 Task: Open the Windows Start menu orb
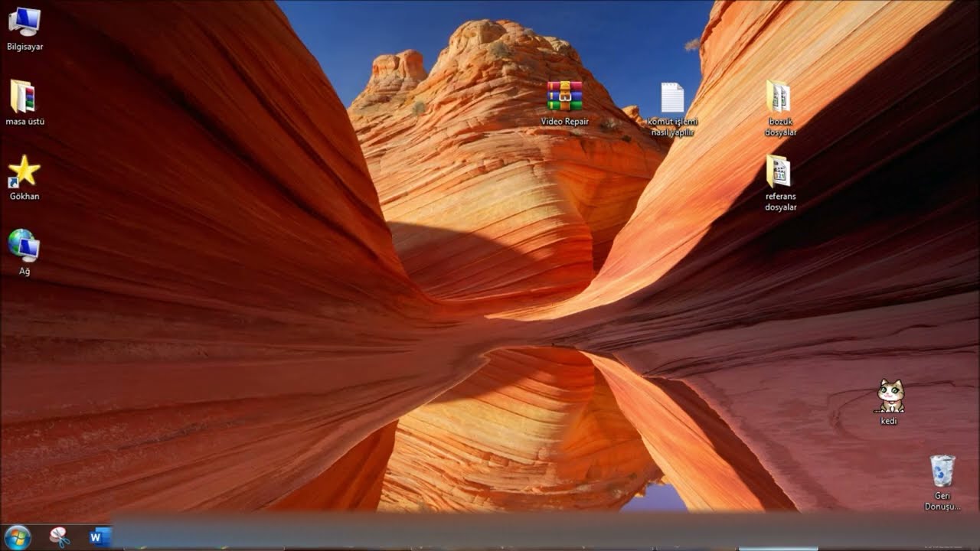coord(17,537)
